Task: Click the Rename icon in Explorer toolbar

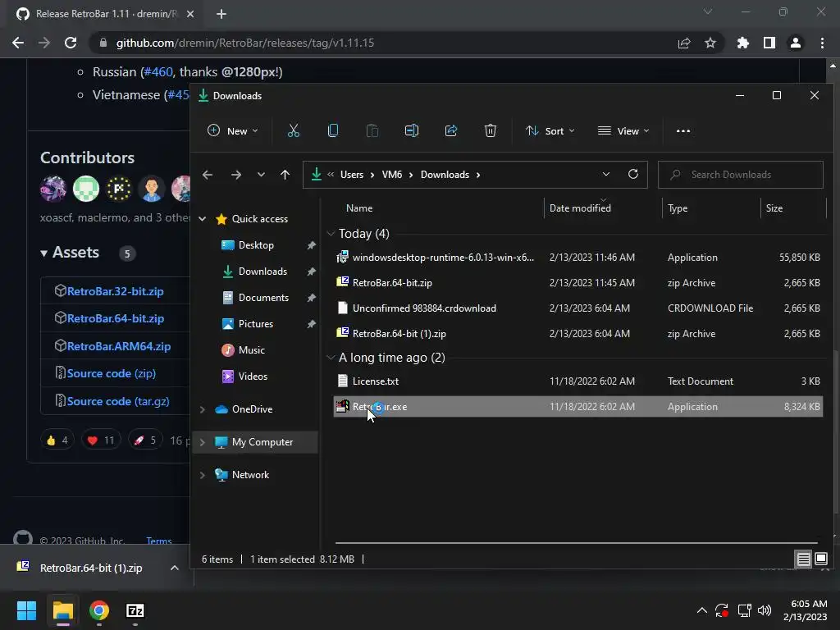Action: click(x=412, y=130)
